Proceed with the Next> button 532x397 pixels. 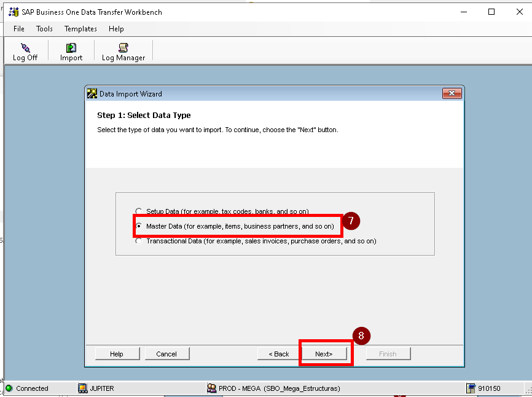pyautogui.click(x=324, y=353)
